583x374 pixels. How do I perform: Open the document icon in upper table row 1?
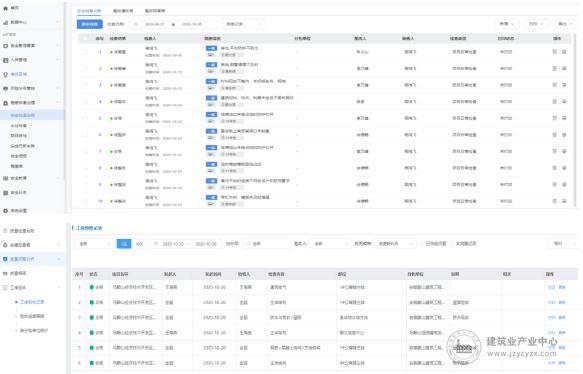[x=554, y=52]
